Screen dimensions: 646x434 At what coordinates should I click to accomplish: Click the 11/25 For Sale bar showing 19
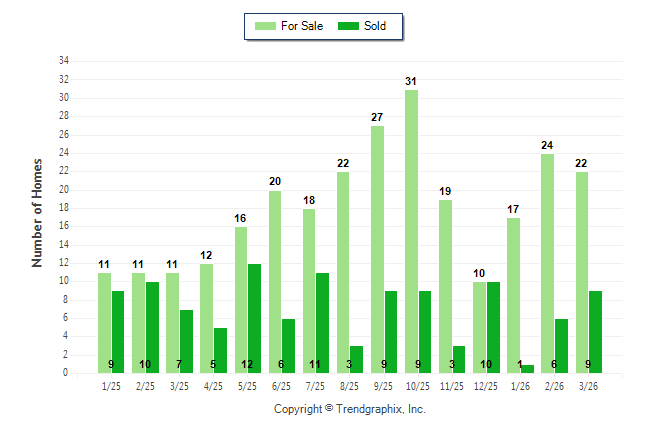(445, 285)
